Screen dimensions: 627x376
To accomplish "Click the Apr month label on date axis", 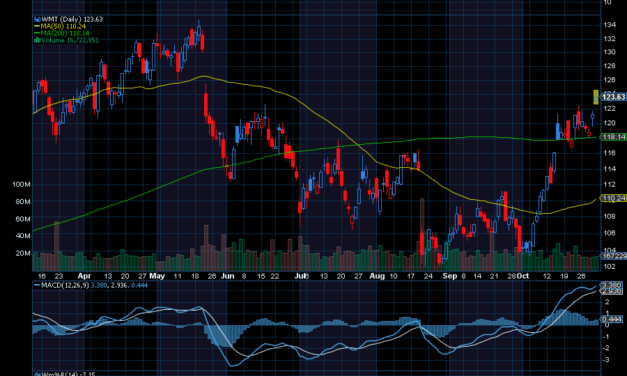I will [84, 276].
